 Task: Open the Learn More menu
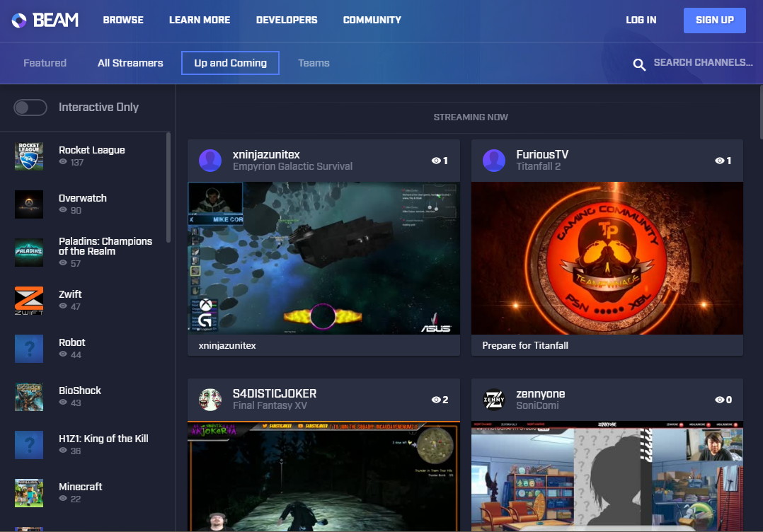click(200, 20)
